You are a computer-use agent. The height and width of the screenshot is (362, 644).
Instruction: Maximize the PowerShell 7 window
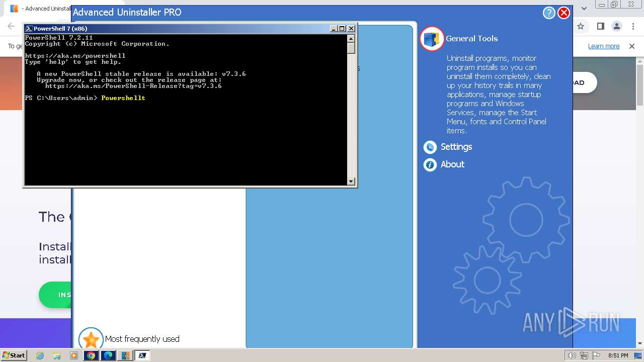pos(342,29)
